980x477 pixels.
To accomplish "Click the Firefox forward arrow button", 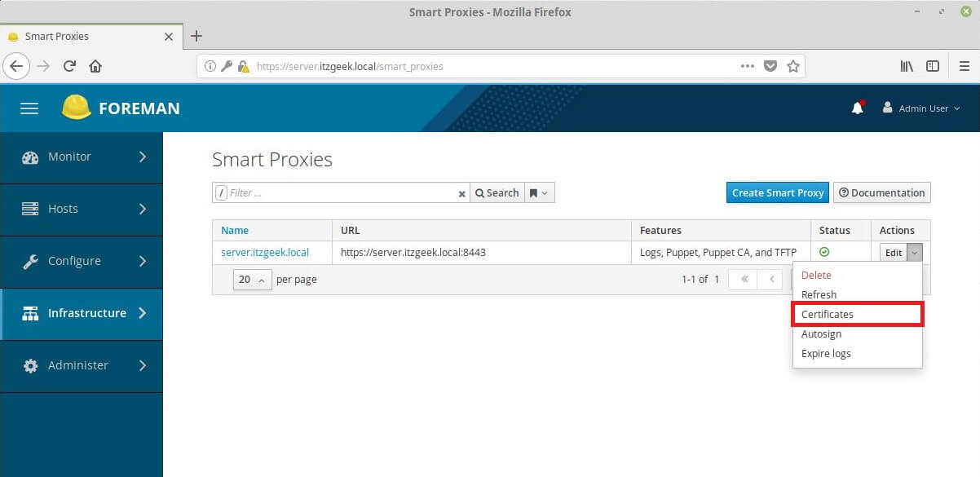I will coord(44,66).
